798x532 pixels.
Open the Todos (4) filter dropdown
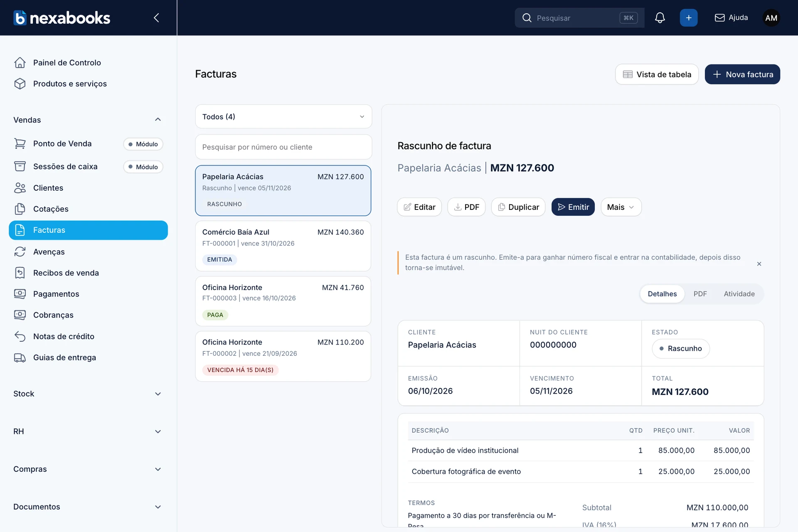point(283,116)
